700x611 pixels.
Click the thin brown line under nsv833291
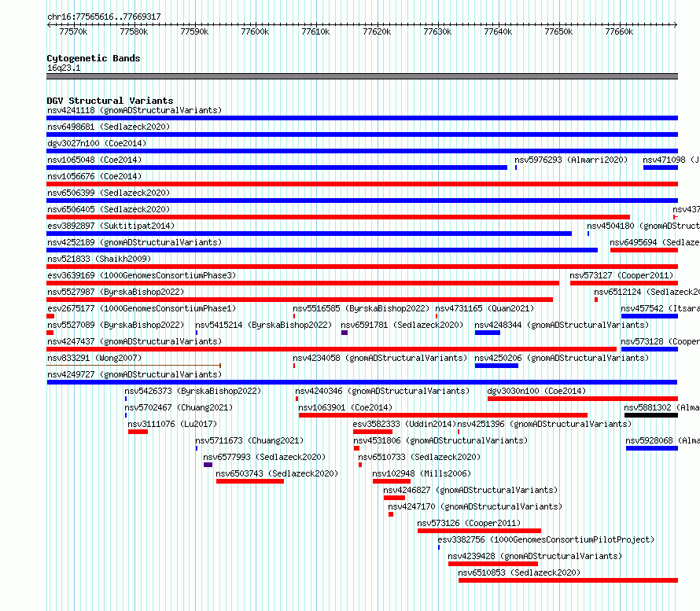134,366
